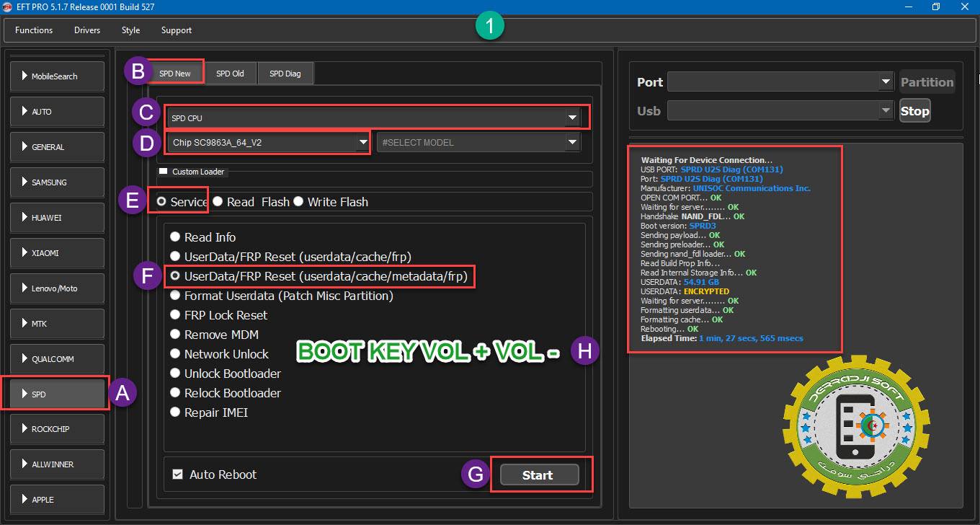
Task: Choose Format Userdata (Patch Misc Partition)
Action: point(281,296)
